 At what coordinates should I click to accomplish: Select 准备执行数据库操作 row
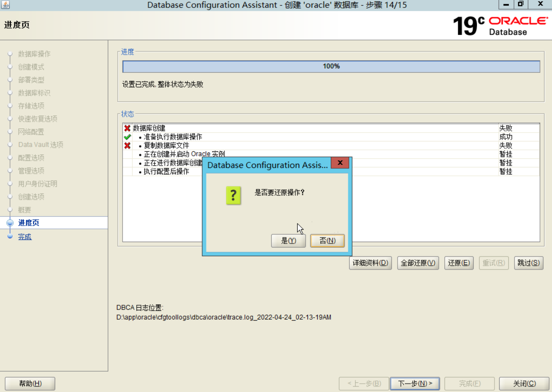[331, 137]
